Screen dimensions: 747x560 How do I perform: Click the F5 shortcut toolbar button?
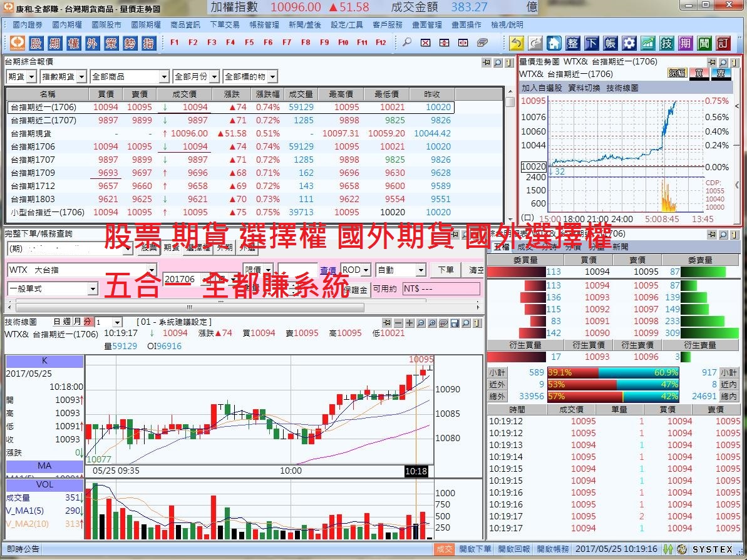tap(249, 43)
